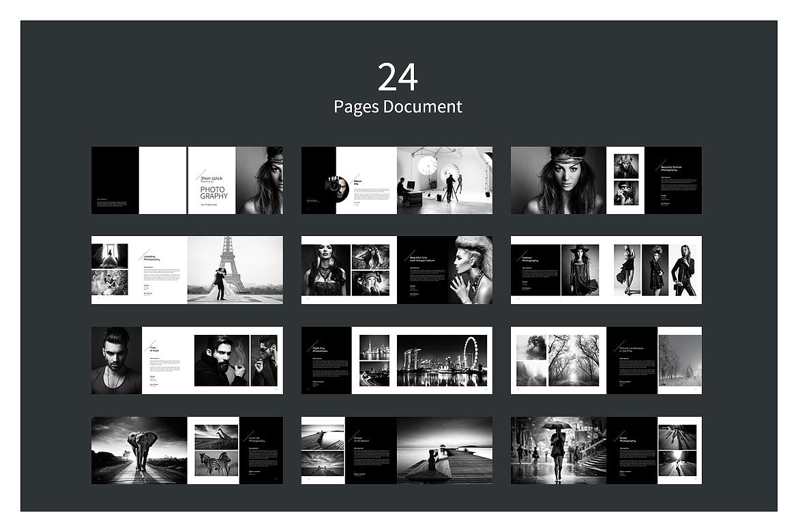Screen dimensions: 798x532
Task: Click the woman with umbrella street photo
Action: [558, 450]
